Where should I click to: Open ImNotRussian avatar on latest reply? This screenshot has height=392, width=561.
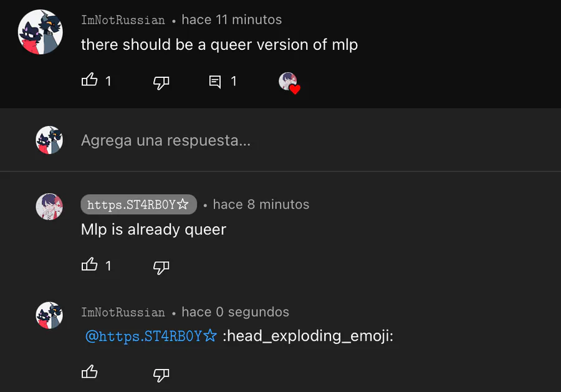click(x=49, y=315)
